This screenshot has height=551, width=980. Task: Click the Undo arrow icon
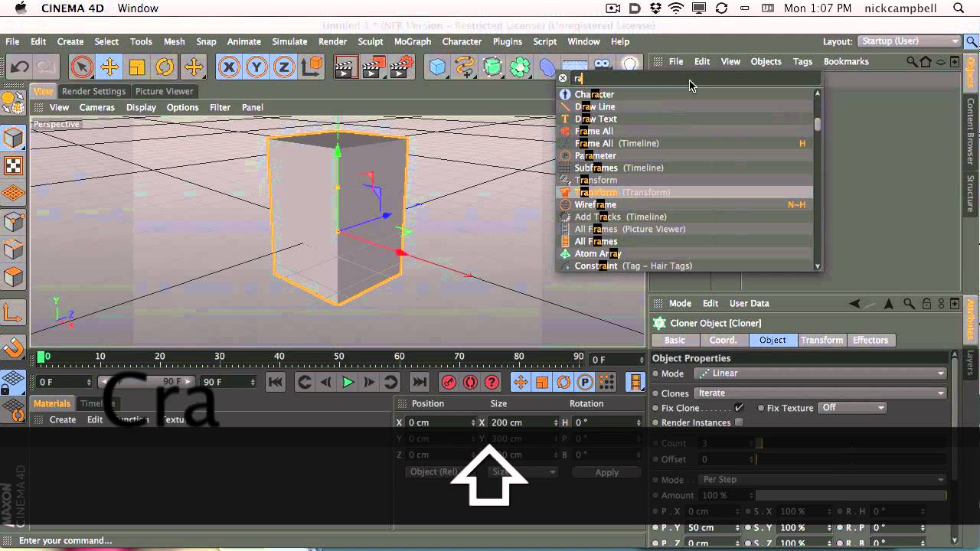tap(18, 67)
